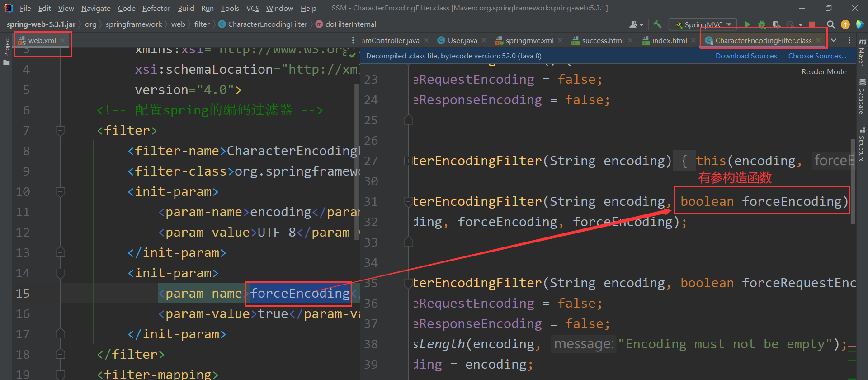The width and height of the screenshot is (868, 380).
Task: Collapse first <init-param> fold on line 10
Action: pyautogui.click(x=60, y=192)
